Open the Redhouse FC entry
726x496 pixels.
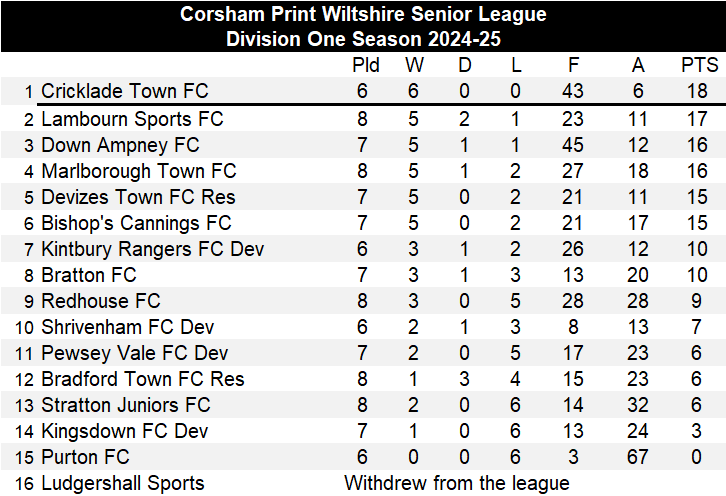pyautogui.click(x=100, y=301)
